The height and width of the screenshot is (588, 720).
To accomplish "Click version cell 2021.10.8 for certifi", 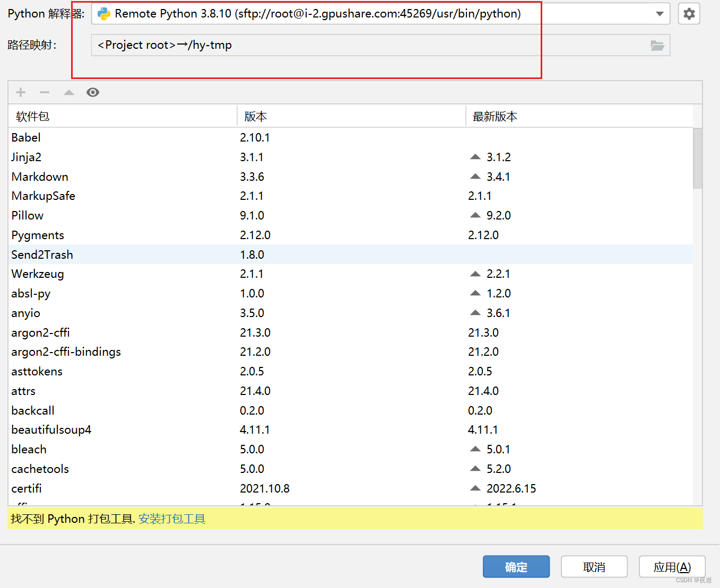I will (x=265, y=488).
